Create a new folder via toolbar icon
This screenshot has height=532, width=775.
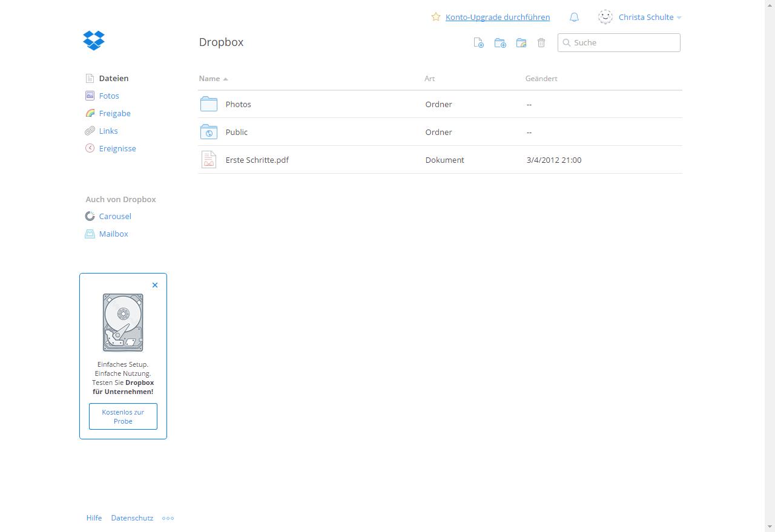point(500,42)
